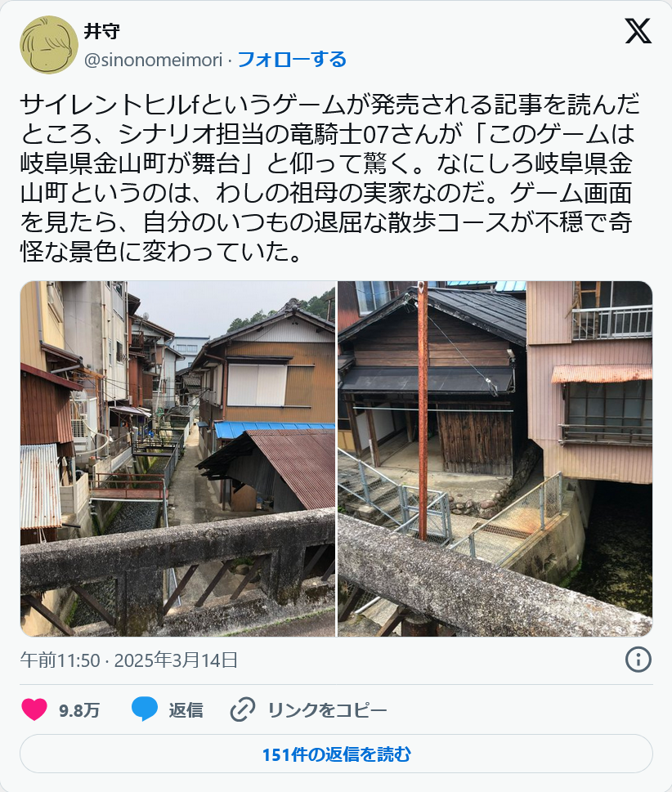
Task: Open the 151件の返信を読む button
Action: tap(337, 754)
